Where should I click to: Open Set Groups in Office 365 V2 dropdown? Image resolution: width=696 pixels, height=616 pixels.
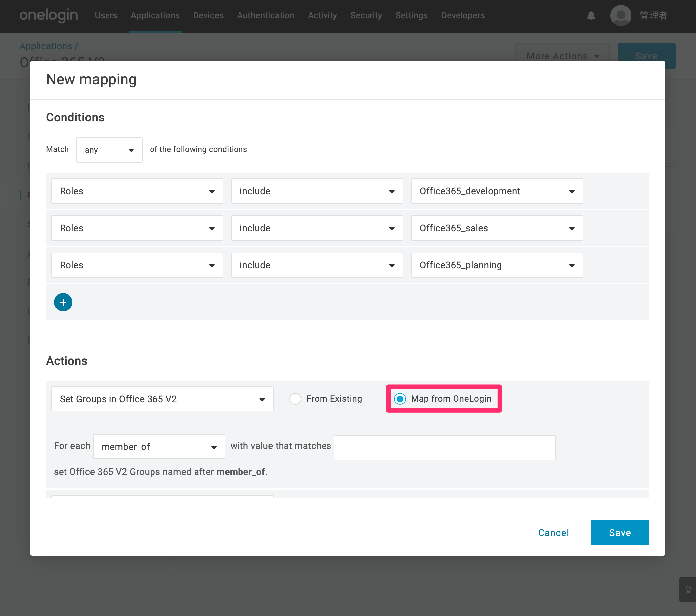pyautogui.click(x=162, y=399)
